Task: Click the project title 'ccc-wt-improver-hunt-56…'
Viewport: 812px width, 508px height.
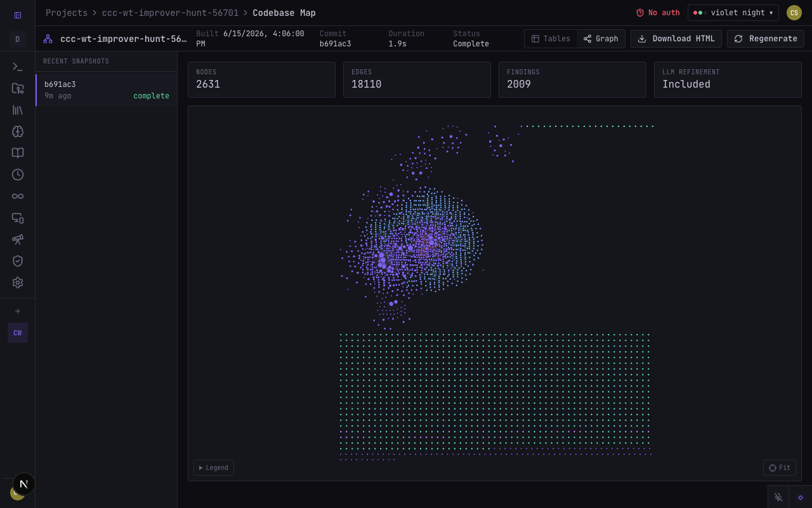Action: 123,39
